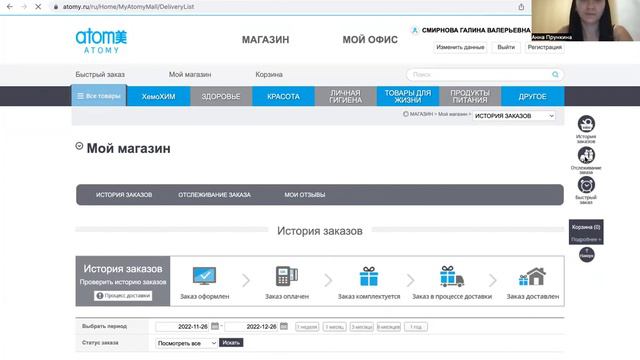The image size is (640, 360).
Task: Stop page loading with the X icon
Action: point(38,7)
